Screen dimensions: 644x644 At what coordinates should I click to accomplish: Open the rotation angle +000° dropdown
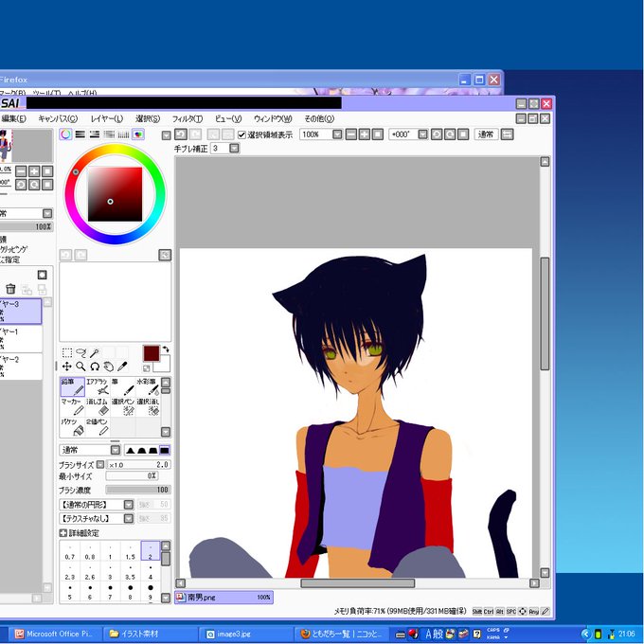pos(422,134)
